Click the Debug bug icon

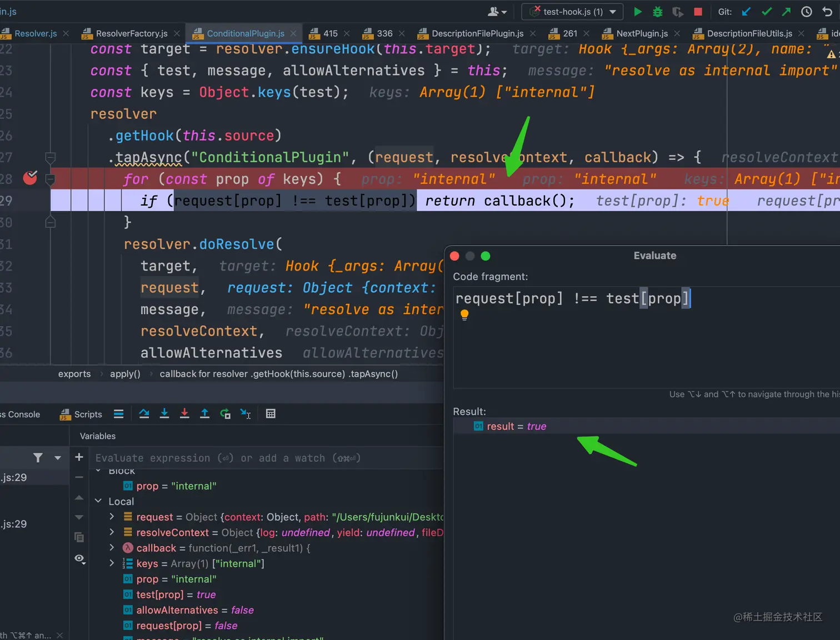[658, 12]
